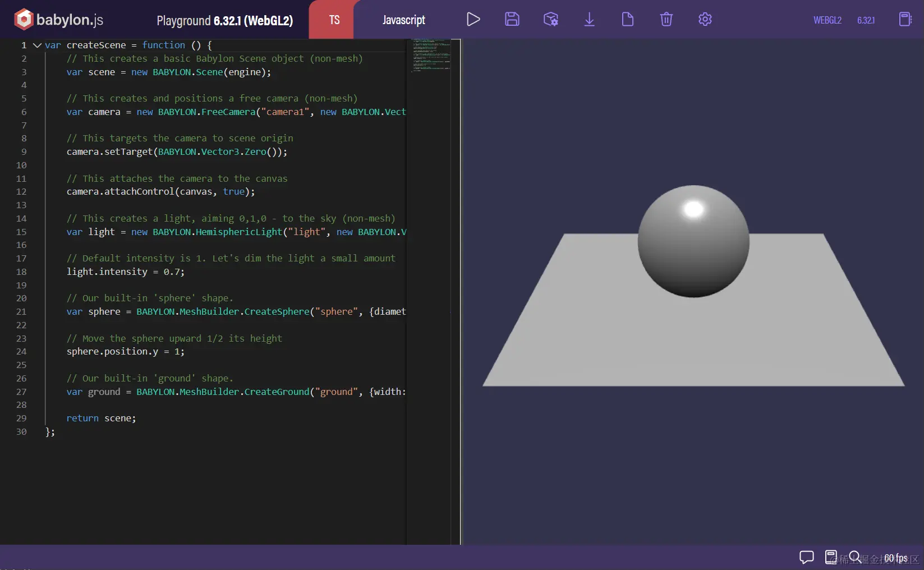This screenshot has height=570, width=924.
Task: Click the code minimap in the editor
Action: click(x=431, y=56)
